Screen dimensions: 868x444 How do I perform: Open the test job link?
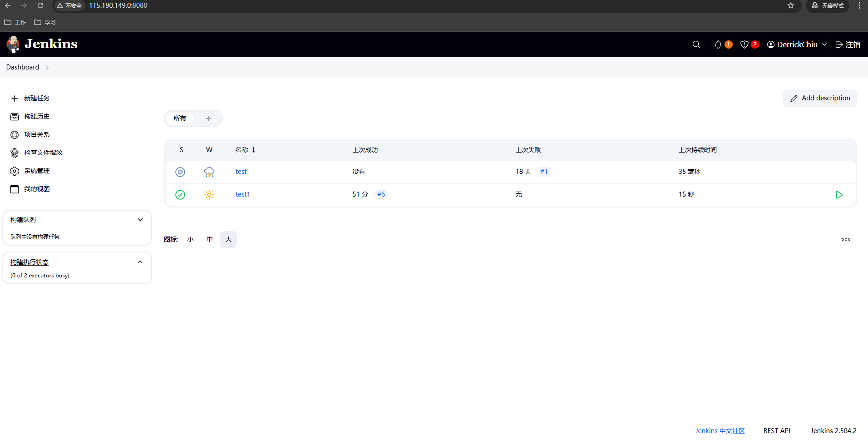(x=241, y=172)
